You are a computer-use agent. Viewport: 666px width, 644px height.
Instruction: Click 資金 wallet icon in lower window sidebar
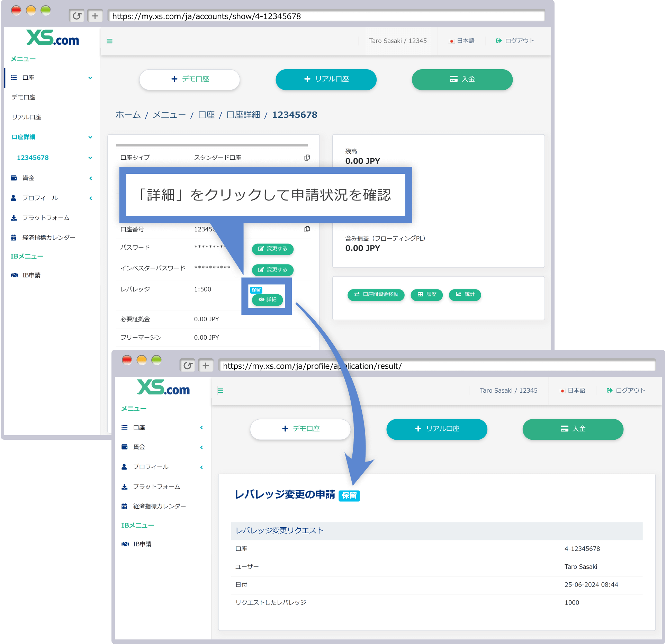coord(125,447)
